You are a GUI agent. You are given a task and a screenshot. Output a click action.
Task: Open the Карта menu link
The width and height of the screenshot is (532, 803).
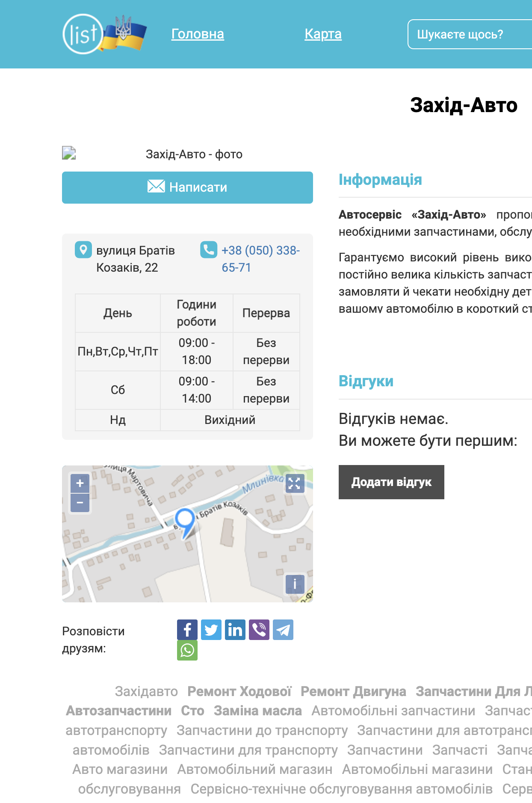323,34
